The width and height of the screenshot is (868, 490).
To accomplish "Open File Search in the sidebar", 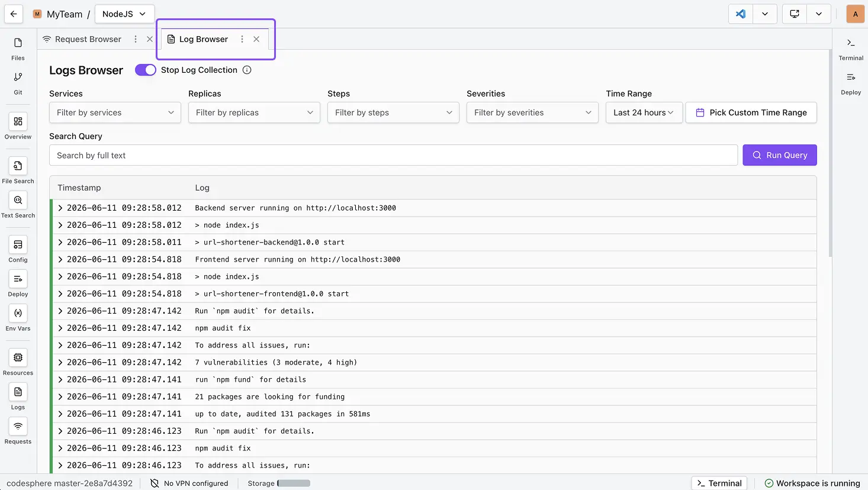I will point(18,172).
